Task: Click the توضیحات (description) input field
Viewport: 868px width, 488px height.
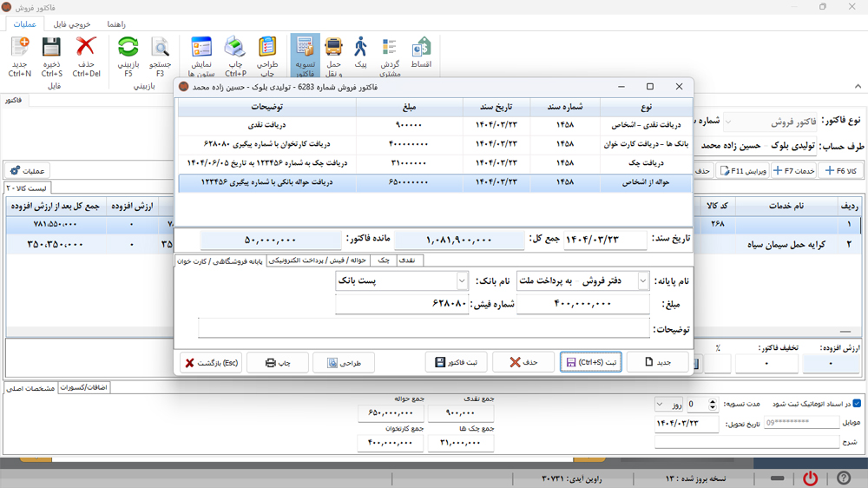Action: click(x=424, y=328)
